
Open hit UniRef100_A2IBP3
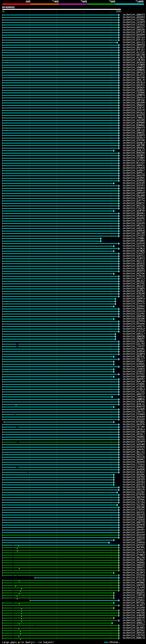coord(134,572)
